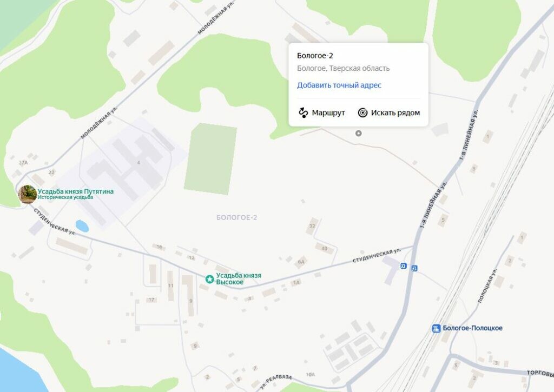Open Усадьба князя Путятина photo marker
The image size is (554, 392).
(x=28, y=194)
